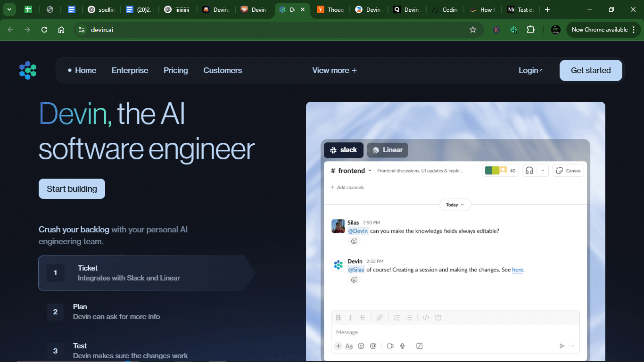The image size is (644, 362).
Task: Click the @Devin mention in Silas's message
Action: [x=358, y=231]
